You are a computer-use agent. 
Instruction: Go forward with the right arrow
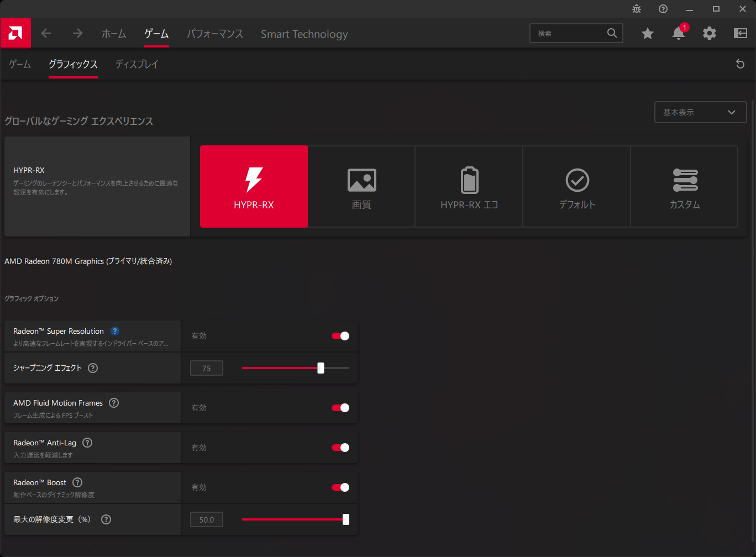77,33
